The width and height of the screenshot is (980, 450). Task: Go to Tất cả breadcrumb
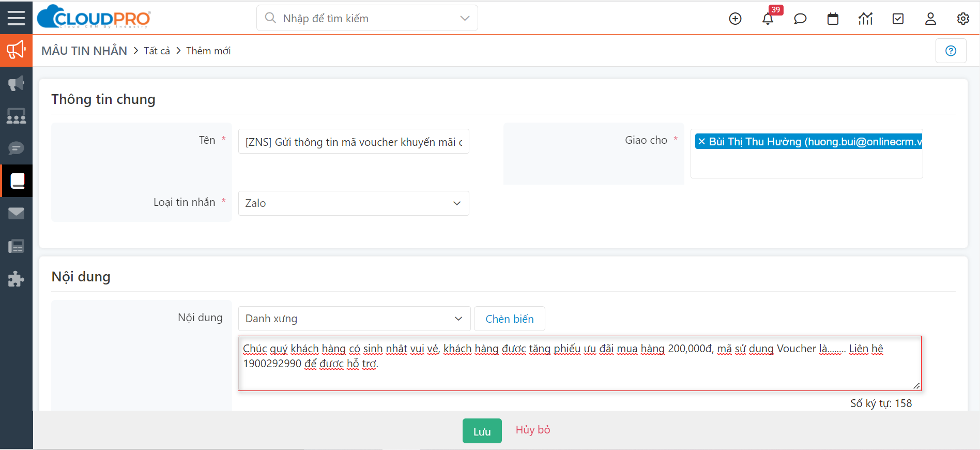pos(157,51)
